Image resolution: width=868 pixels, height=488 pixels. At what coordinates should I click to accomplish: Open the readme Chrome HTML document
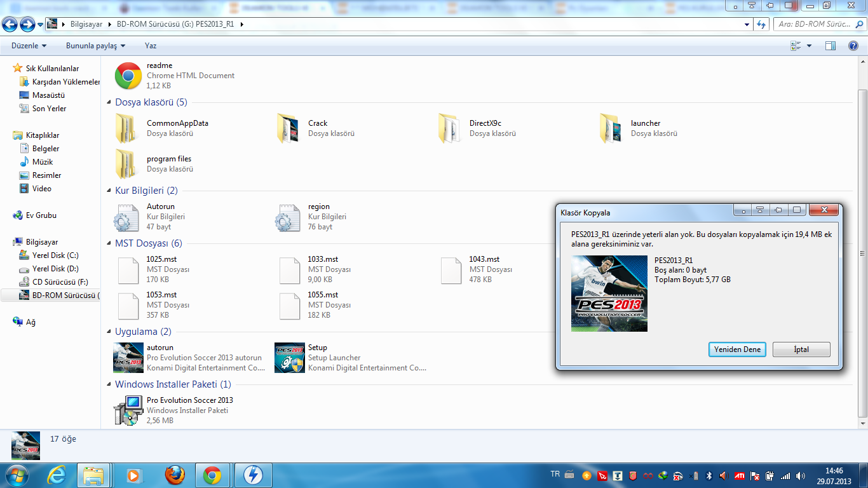[x=174, y=75]
